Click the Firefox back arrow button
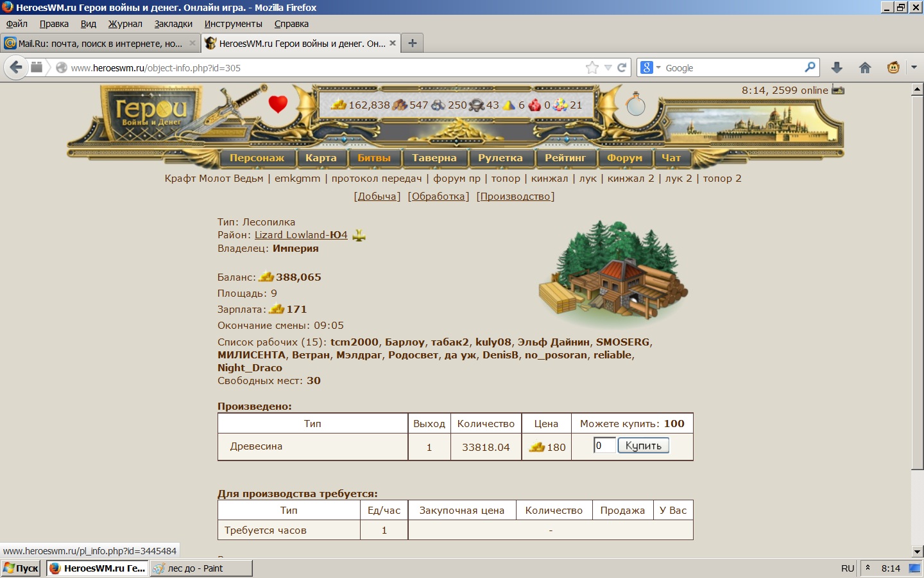Screen dimensions: 924x578 point(16,67)
